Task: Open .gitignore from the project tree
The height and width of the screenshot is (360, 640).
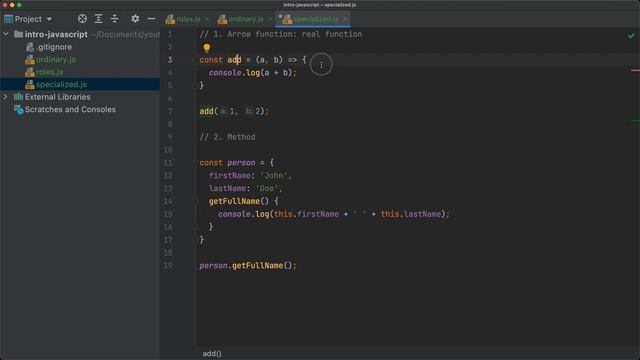Action: (54, 47)
